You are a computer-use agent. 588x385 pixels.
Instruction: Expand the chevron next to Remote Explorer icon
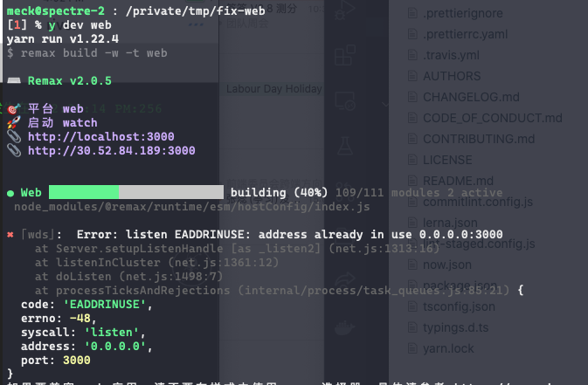tap(385, 105)
